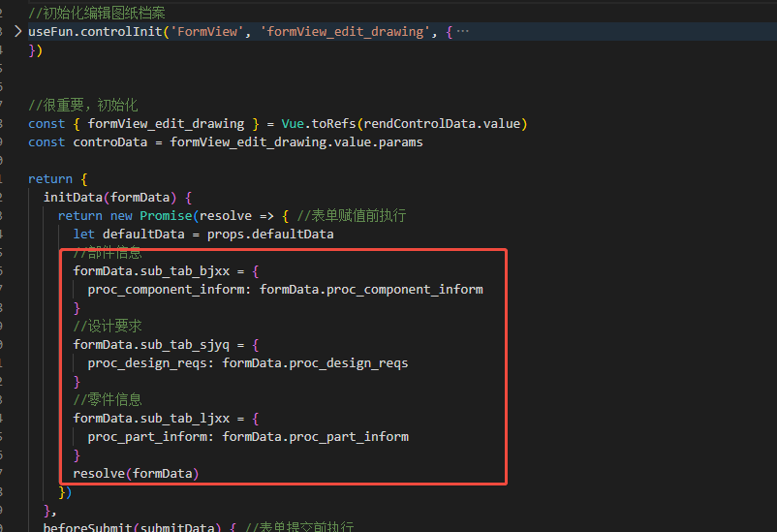Expand the folded useFun.controlInit block arrow
Screen dimensions: 777x532
pyautogui.click(x=17, y=32)
